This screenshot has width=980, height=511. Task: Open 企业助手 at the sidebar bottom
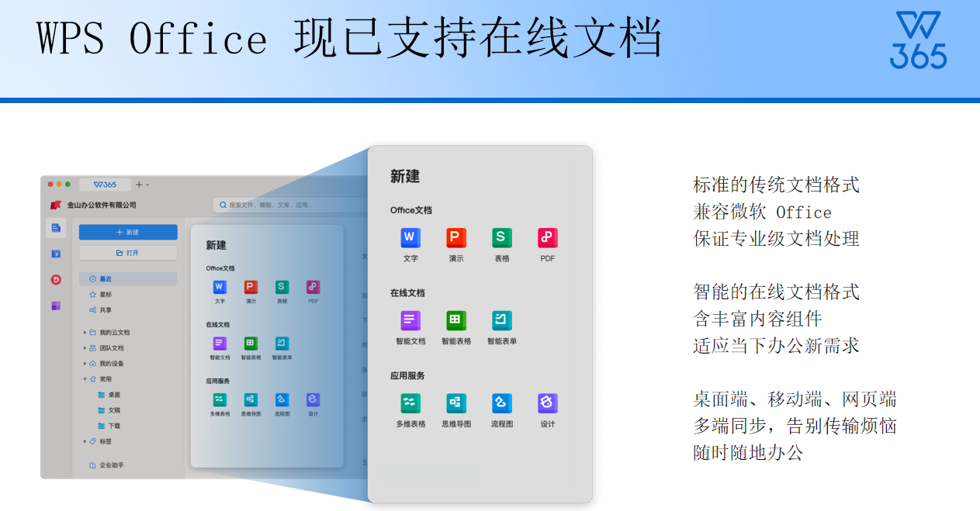point(106,465)
